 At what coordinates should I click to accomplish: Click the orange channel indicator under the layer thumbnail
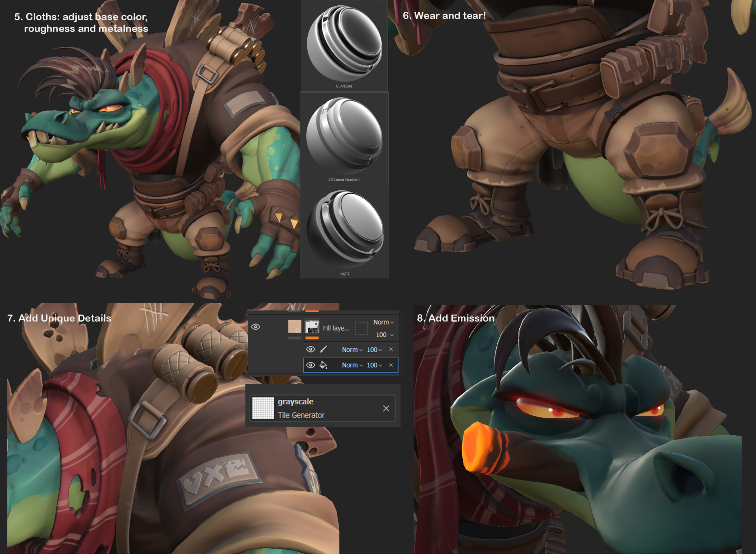[312, 338]
